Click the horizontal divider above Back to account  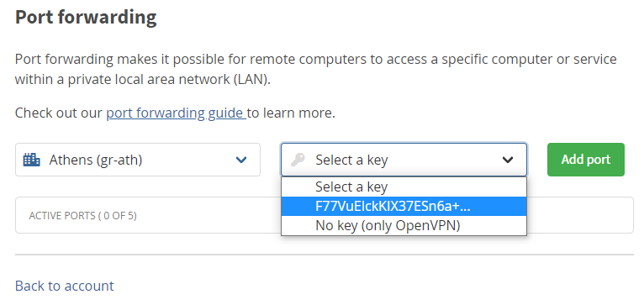pos(325,255)
